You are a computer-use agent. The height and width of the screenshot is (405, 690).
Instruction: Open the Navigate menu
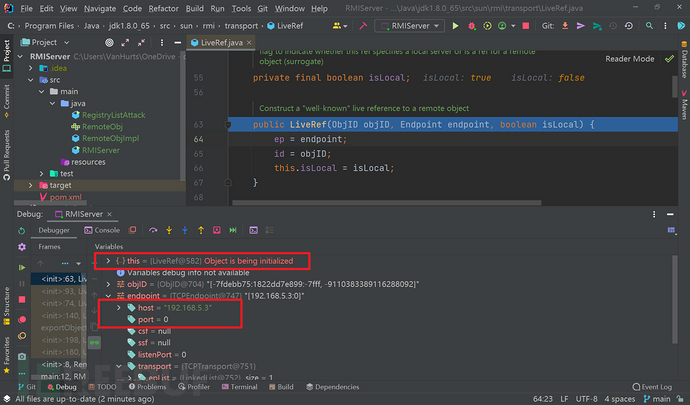tap(100, 8)
